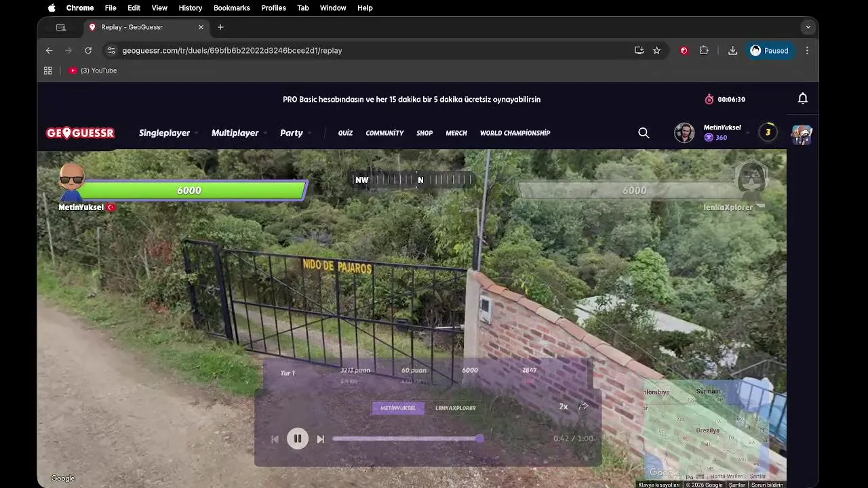Click the compass heading bar

[x=412, y=180]
